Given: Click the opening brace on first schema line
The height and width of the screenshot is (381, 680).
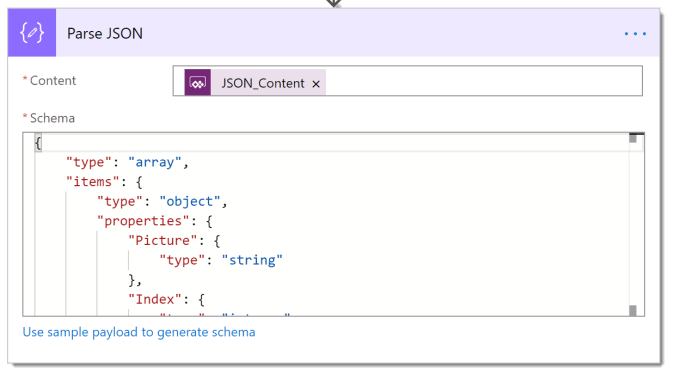Looking at the screenshot, I should click(x=38, y=143).
